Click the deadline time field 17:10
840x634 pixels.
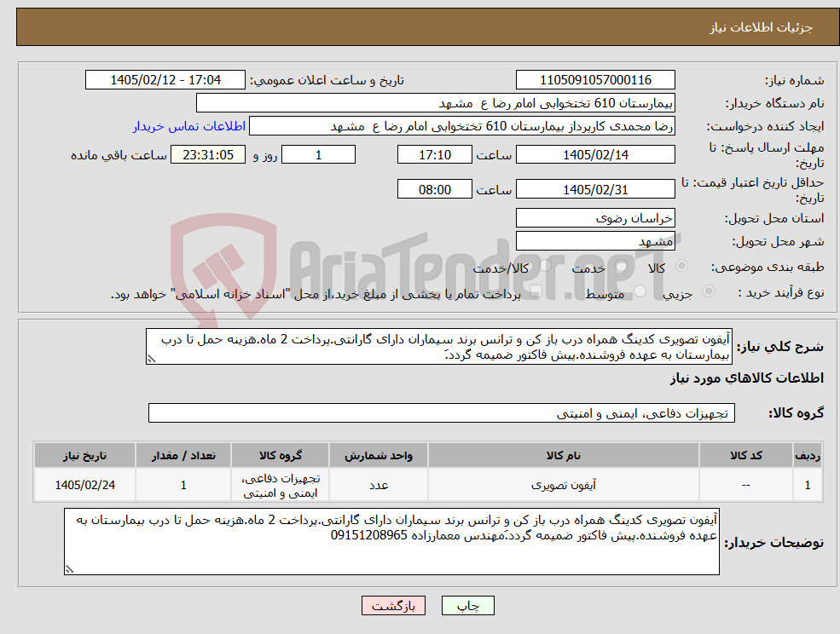(x=434, y=155)
